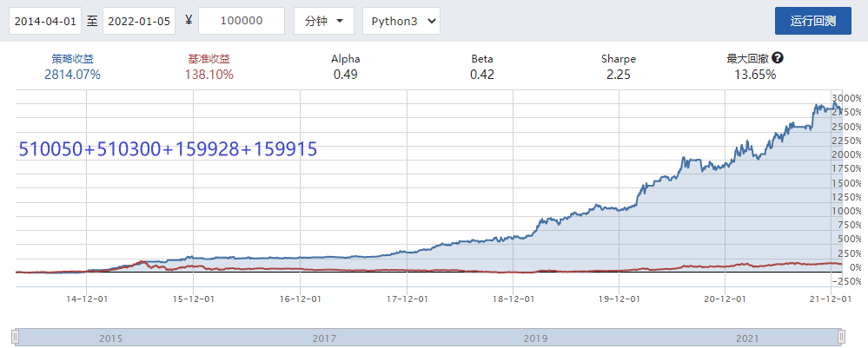The width and height of the screenshot is (868, 348).
Task: Click the 基准收益 legend label
Action: 209,59
